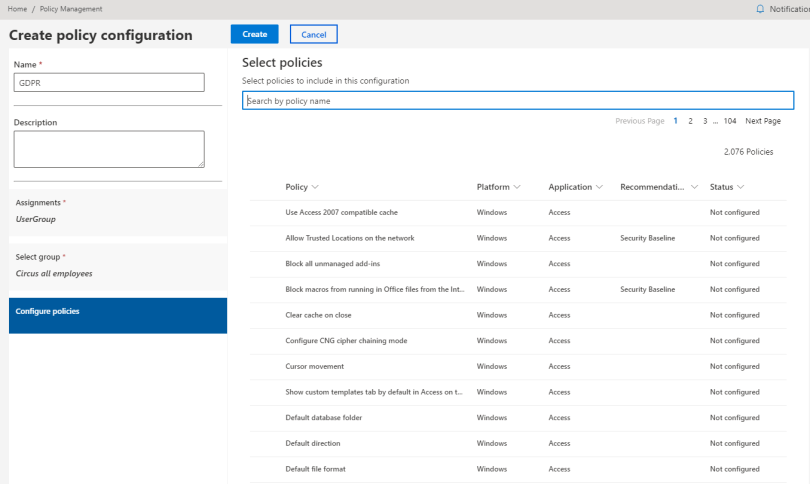Click the Name text field
Screen dimensions: 810x484
[x=109, y=83]
